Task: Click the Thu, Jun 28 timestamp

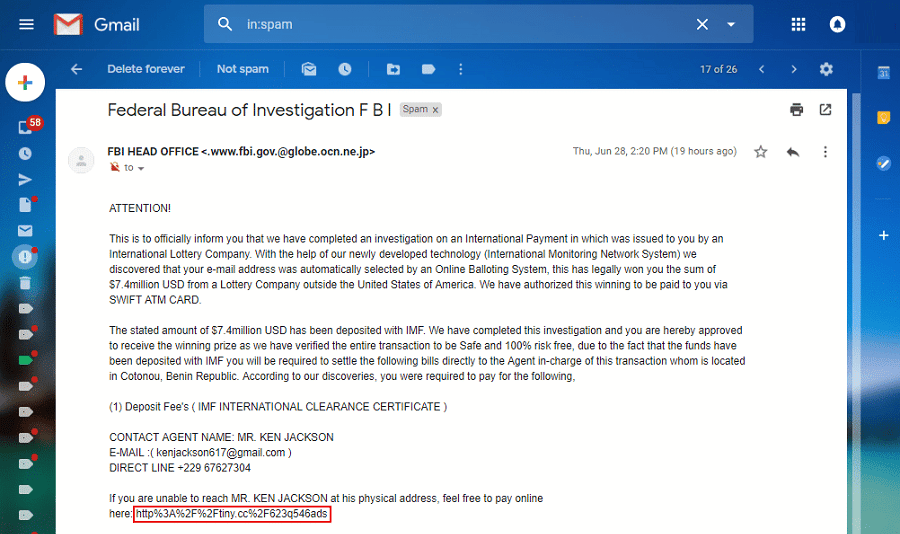Action: click(654, 151)
